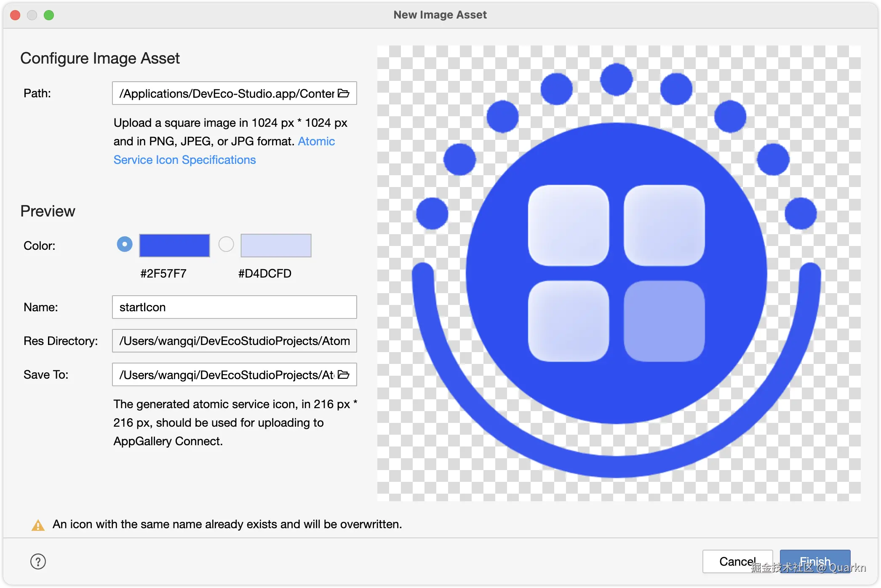The image size is (881, 588).
Task: Click into the Name field containing startIcon
Action: pyautogui.click(x=234, y=307)
